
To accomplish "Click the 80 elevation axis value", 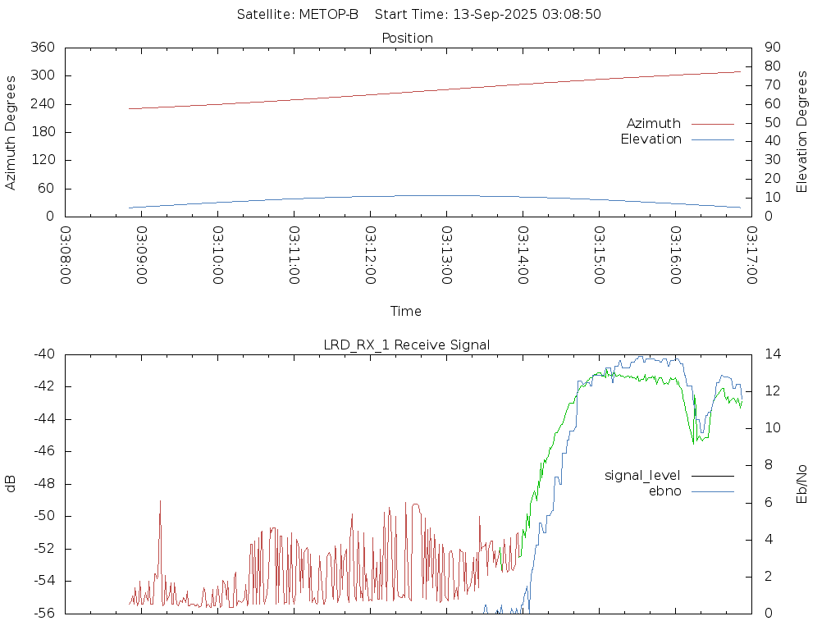I will (773, 66).
